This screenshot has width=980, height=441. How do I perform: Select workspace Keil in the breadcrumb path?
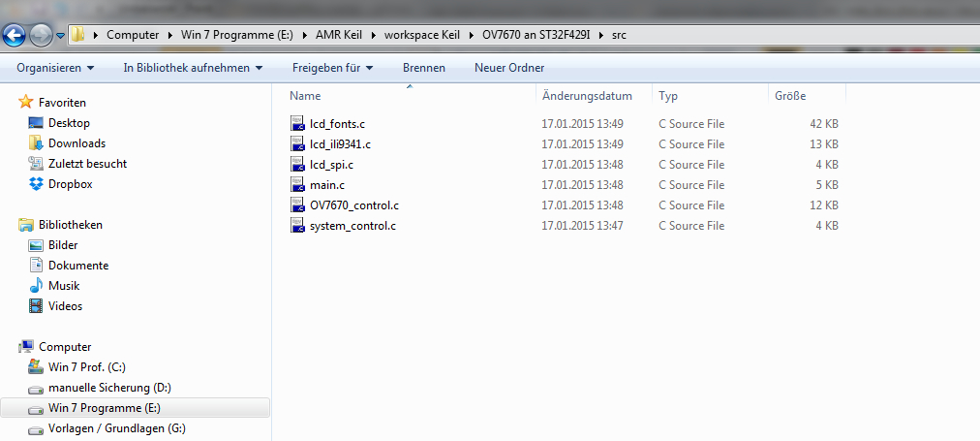point(422,35)
